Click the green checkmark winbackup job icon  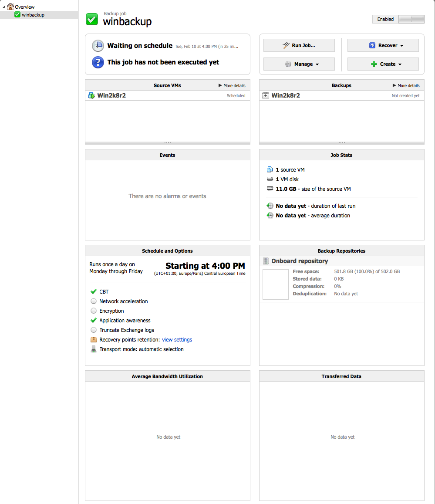(x=92, y=19)
